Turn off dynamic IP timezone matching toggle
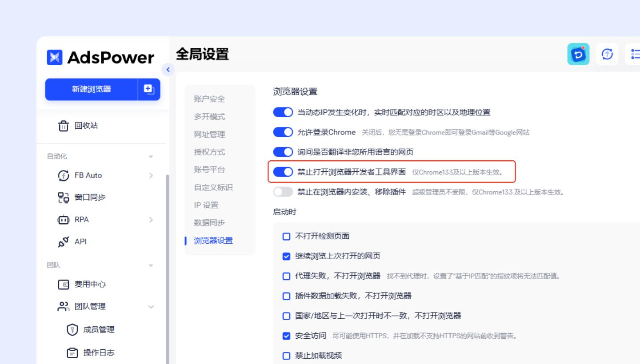Image resolution: width=640 pixels, height=364 pixels. (x=283, y=112)
